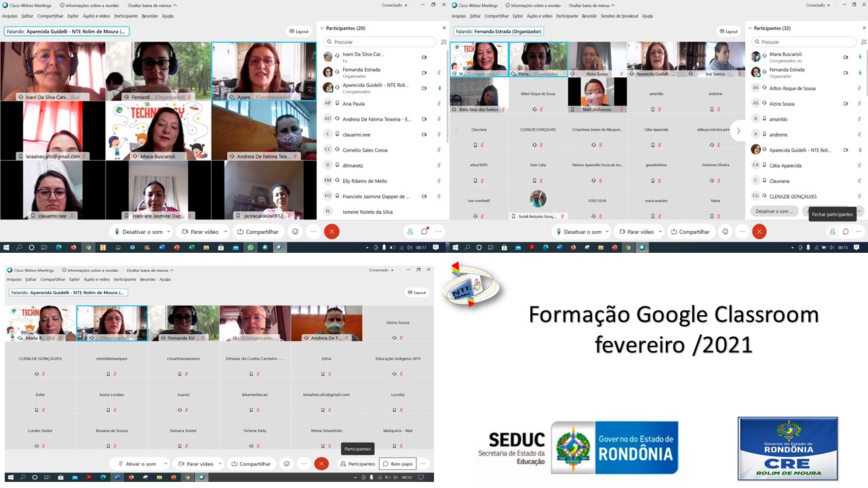Open Participante menu in bottom window
Viewport: 868px width, 488px height.
[125, 279]
